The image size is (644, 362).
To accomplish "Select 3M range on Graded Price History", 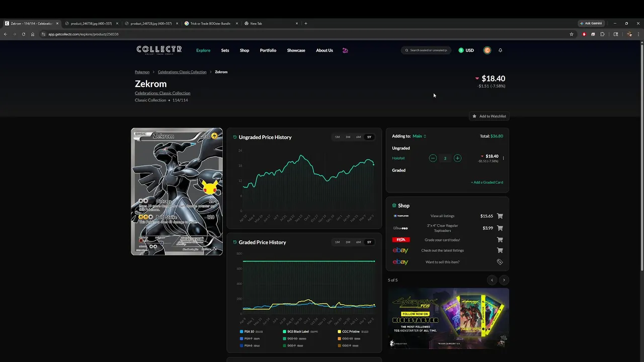I will coord(348,242).
